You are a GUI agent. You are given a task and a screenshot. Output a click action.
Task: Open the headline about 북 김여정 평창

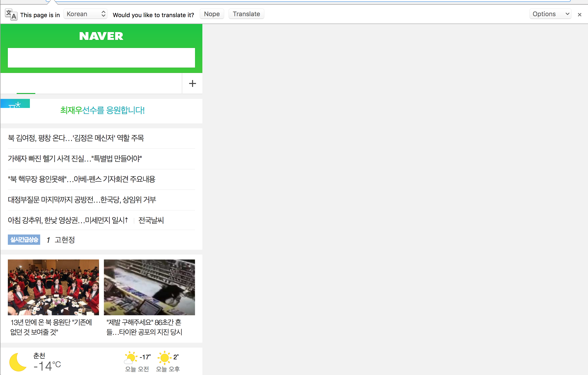(76, 138)
